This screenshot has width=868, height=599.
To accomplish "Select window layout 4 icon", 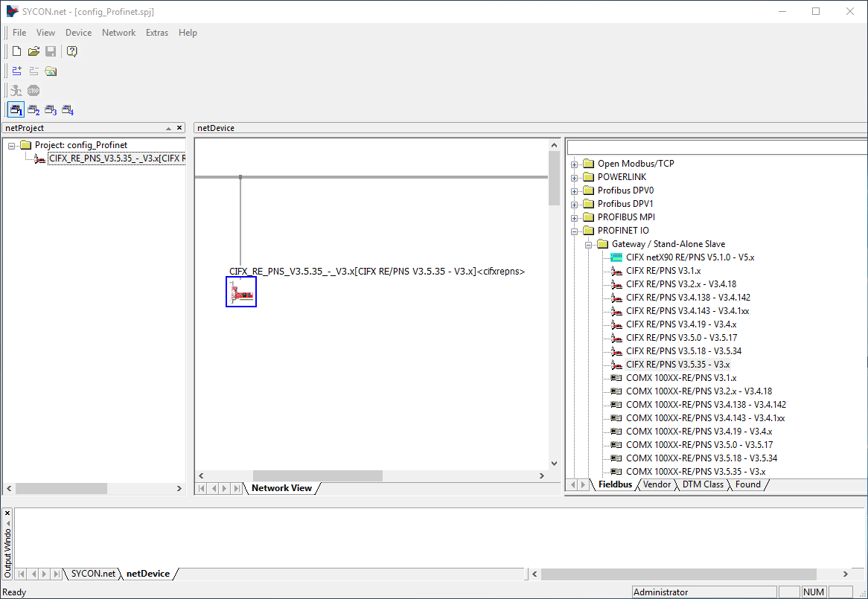I will (x=68, y=110).
